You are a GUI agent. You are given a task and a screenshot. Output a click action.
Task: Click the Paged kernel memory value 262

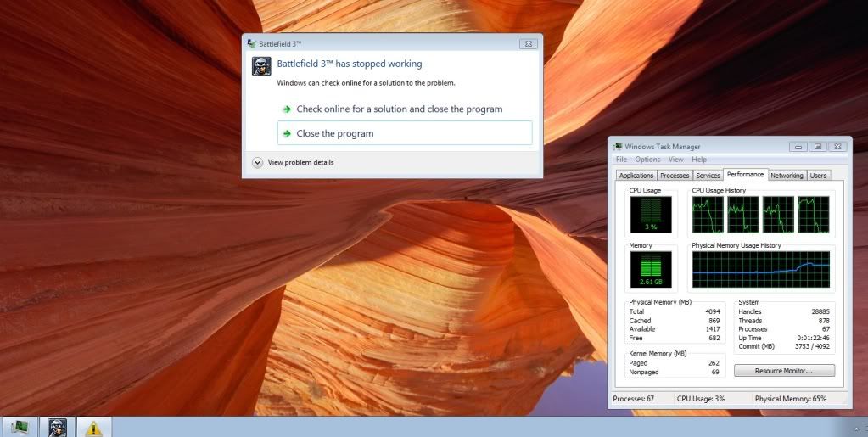point(714,363)
